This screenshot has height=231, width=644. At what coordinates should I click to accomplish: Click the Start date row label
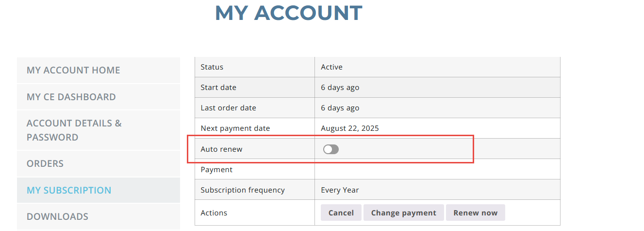point(218,88)
